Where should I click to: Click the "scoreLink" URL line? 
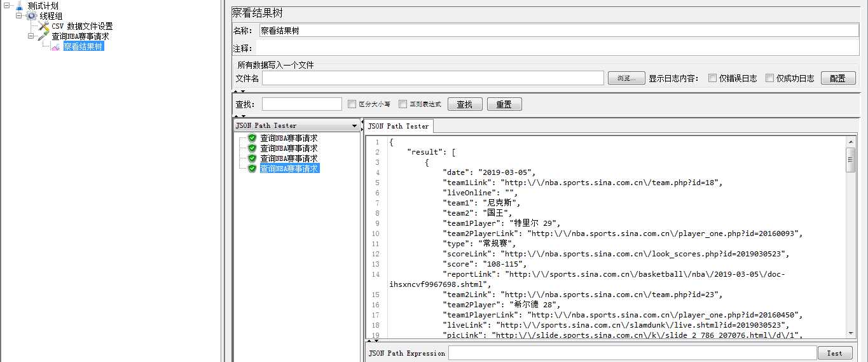[x=616, y=254]
